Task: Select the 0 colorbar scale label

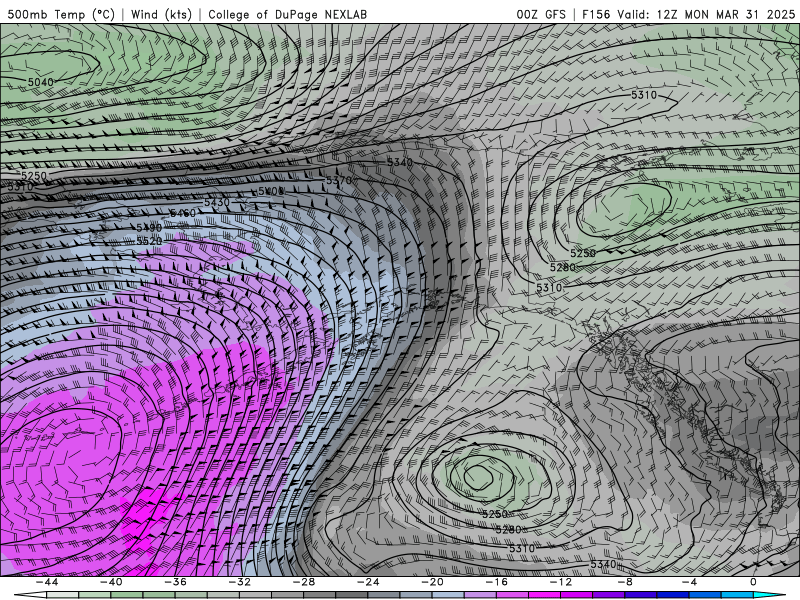Action: pyautogui.click(x=754, y=582)
